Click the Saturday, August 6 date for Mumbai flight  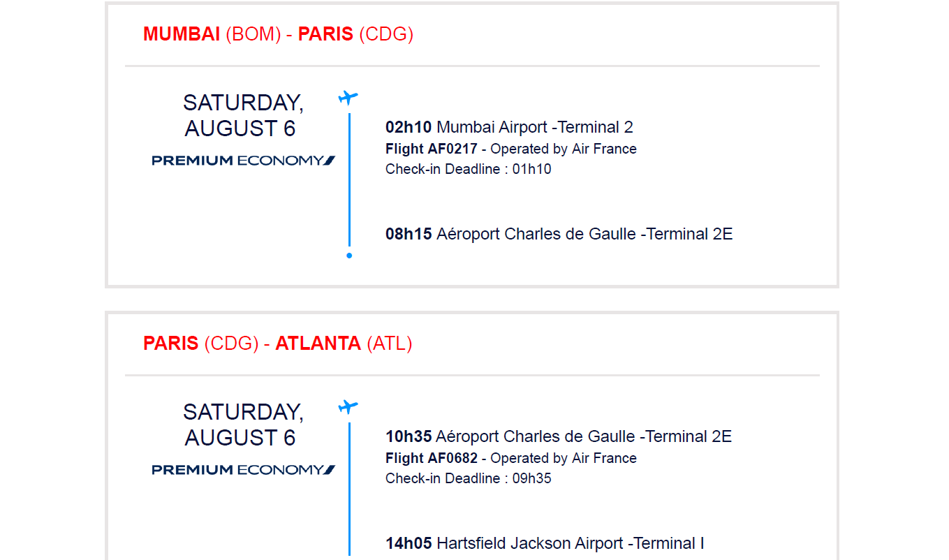point(243,115)
